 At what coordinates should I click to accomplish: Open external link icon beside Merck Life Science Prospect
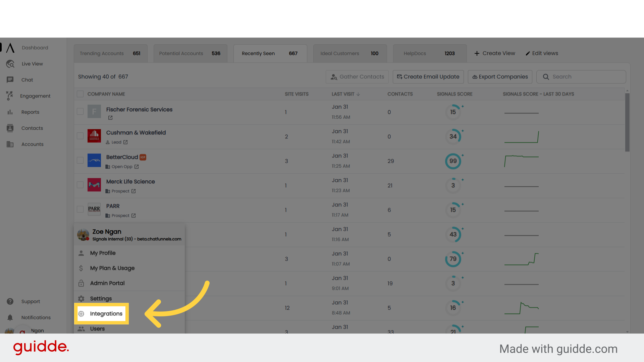tap(133, 191)
